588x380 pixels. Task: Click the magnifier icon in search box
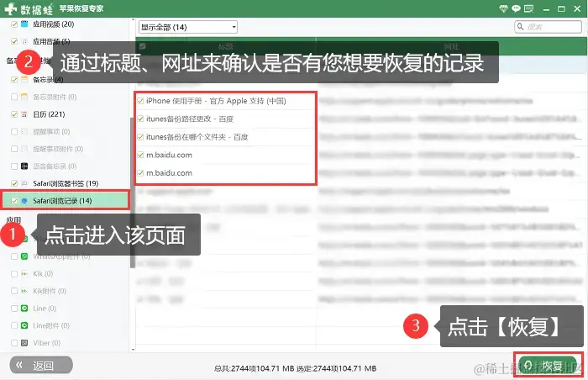tap(521, 27)
